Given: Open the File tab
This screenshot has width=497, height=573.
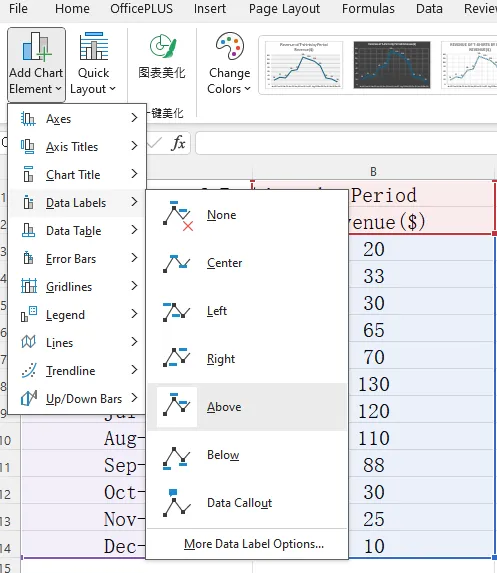Looking at the screenshot, I should [x=18, y=8].
